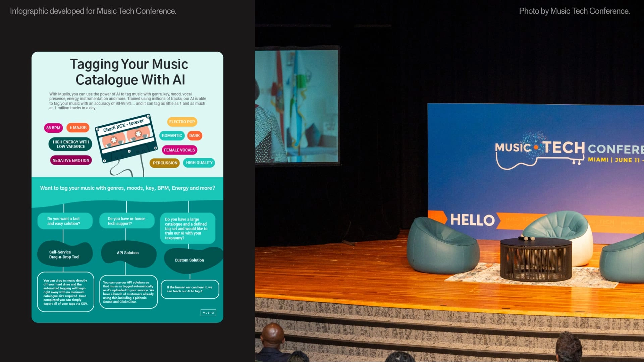The width and height of the screenshot is (644, 362).
Task: Click the fast and easy solution question
Action: tap(64, 221)
